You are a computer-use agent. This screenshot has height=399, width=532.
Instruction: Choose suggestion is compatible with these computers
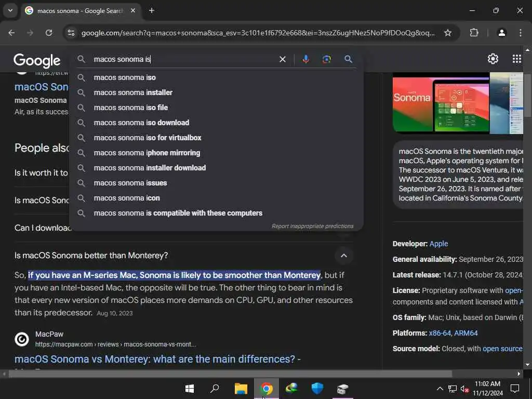pos(217,213)
